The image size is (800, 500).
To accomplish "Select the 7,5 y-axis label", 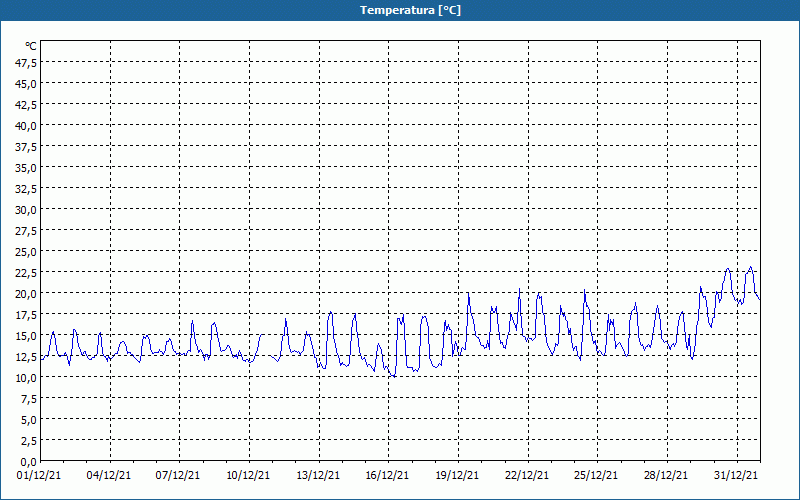I will click(x=29, y=398).
